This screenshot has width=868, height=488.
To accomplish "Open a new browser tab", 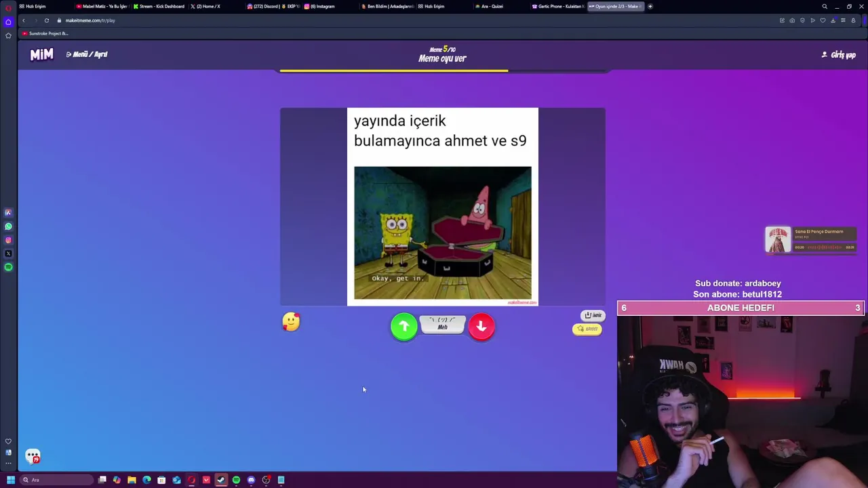I will tap(650, 6).
